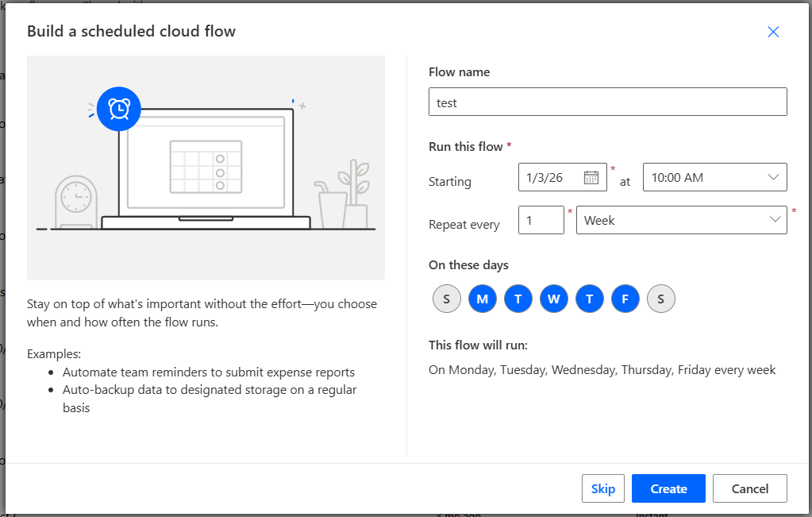Toggle the Sunday day button

tap(446, 299)
